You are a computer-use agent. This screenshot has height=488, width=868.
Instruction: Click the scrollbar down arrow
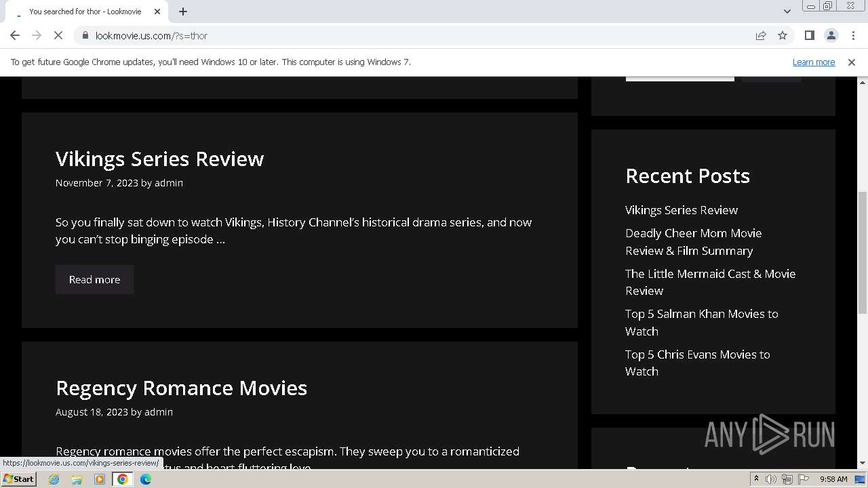(863, 464)
